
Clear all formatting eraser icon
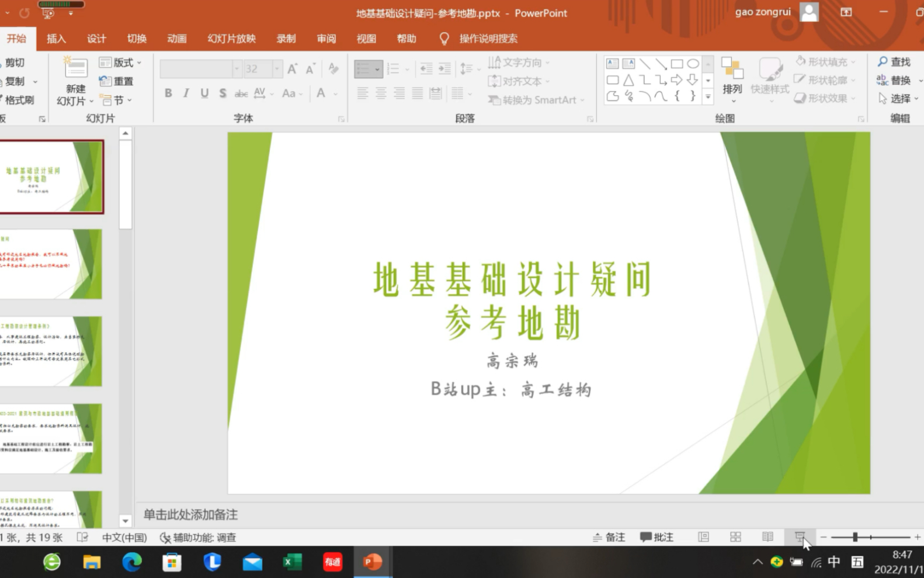coord(334,69)
